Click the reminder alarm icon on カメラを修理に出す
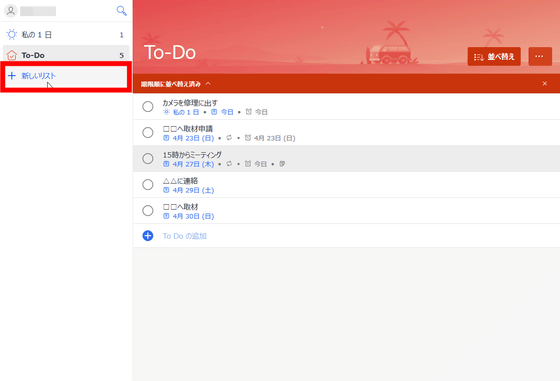The image size is (560, 381). [x=249, y=112]
